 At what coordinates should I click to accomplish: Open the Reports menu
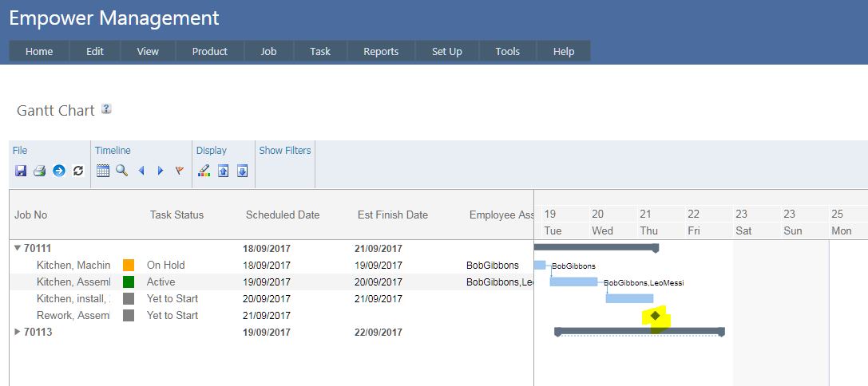point(381,51)
